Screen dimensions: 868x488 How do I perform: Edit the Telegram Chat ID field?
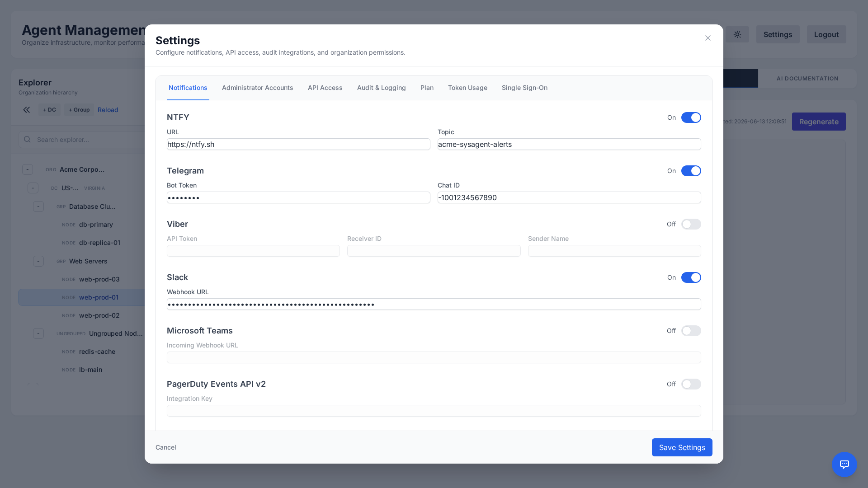pyautogui.click(x=569, y=197)
